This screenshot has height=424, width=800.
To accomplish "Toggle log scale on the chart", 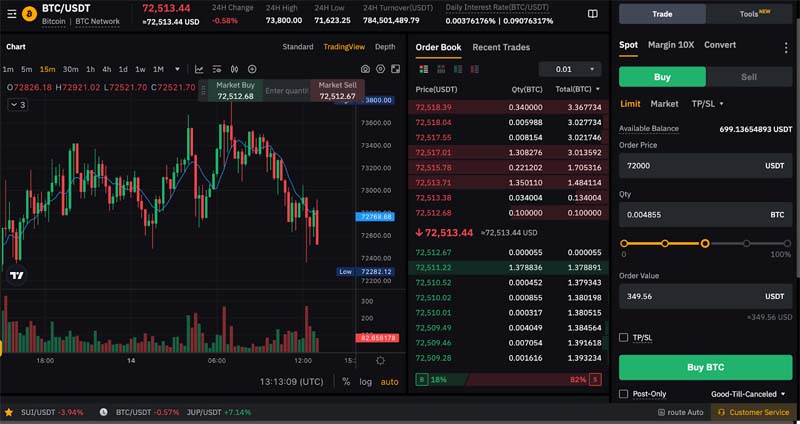I will pos(365,382).
